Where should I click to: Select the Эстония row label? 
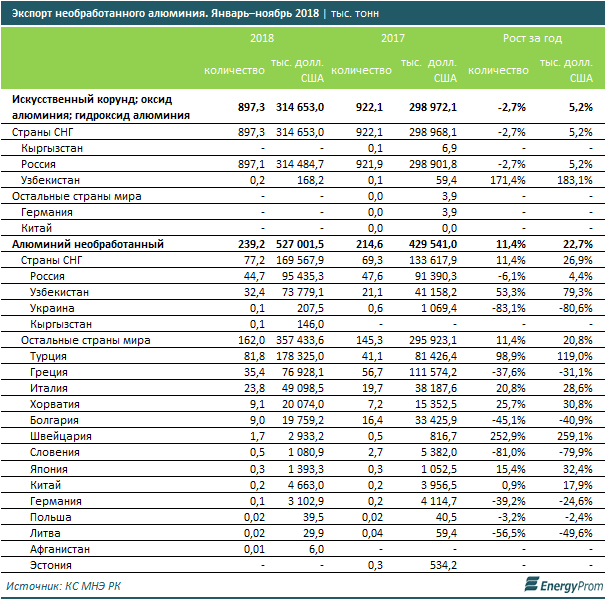[51, 565]
